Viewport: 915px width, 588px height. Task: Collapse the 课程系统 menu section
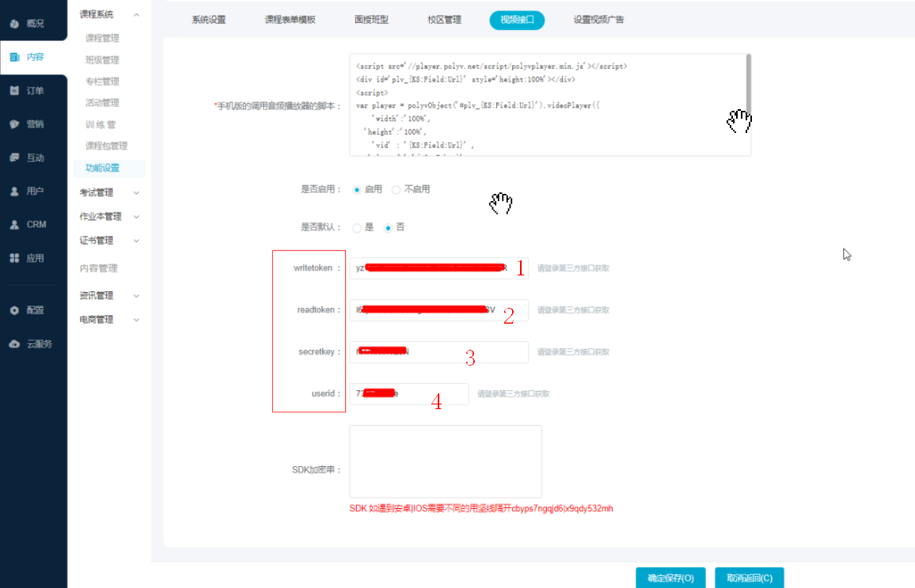[x=136, y=15]
